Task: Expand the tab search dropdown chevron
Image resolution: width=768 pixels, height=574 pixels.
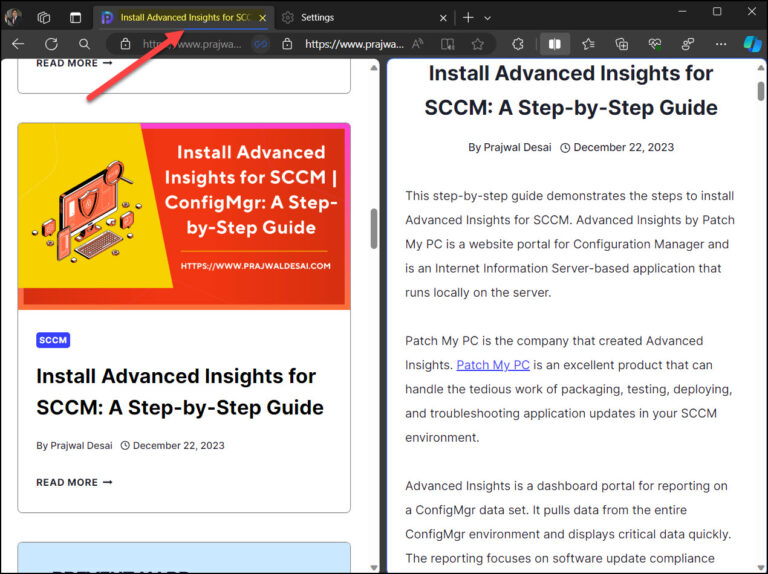Action: pos(487,18)
